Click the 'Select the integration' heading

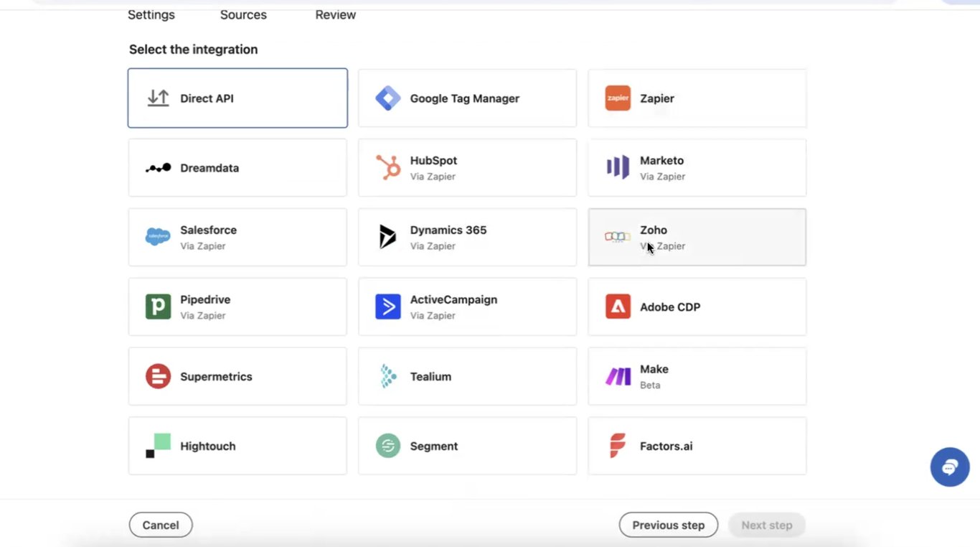[193, 50]
